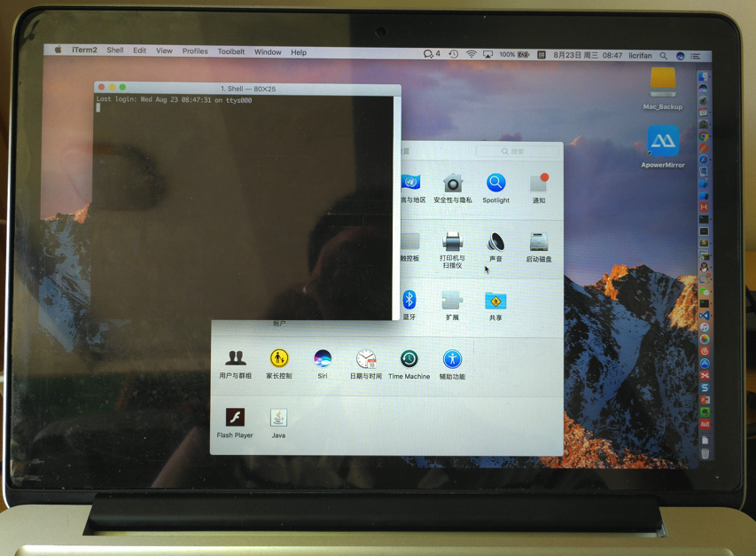This screenshot has width=756, height=556.
Task: Click the input method icon in menu bar
Action: (541, 55)
